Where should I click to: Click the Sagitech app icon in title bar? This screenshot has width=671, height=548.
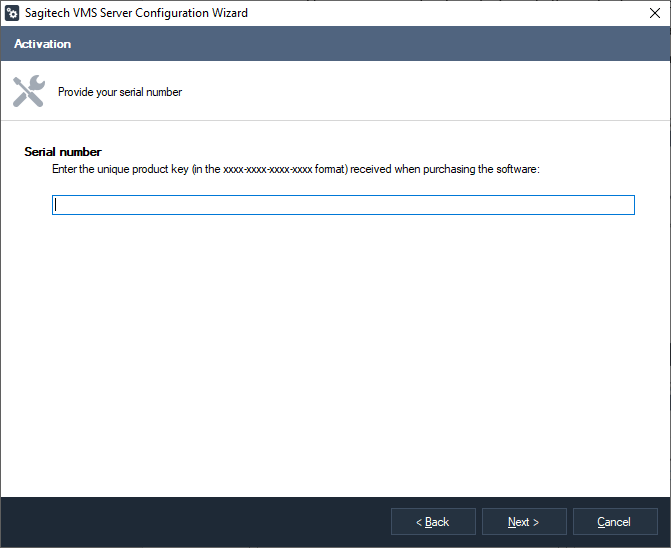[12, 14]
